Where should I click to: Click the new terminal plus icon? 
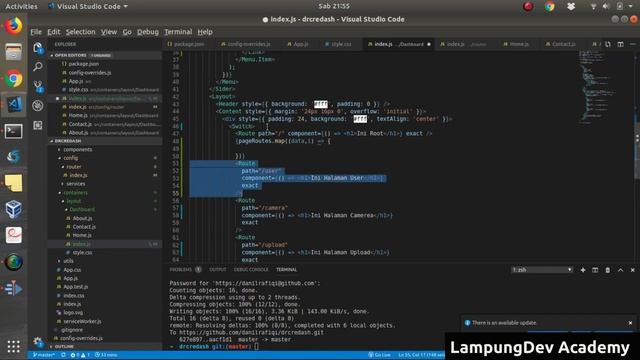pos(583,270)
